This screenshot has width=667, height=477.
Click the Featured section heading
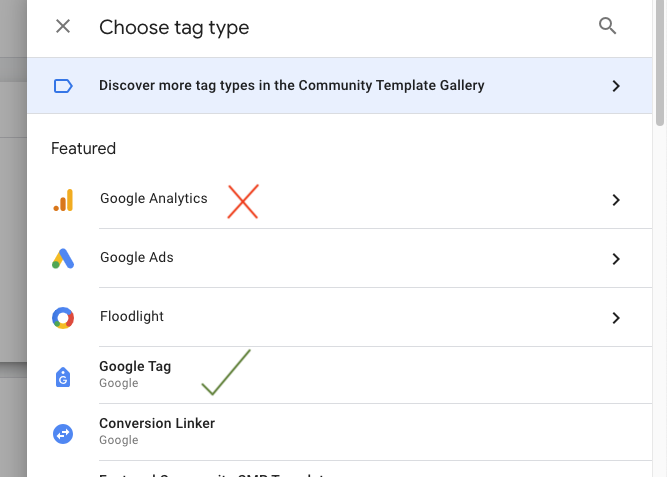pyautogui.click(x=84, y=149)
